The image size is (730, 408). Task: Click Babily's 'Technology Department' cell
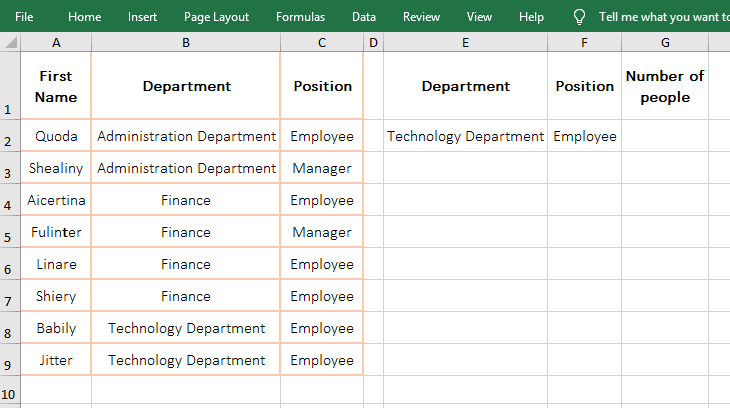point(186,328)
